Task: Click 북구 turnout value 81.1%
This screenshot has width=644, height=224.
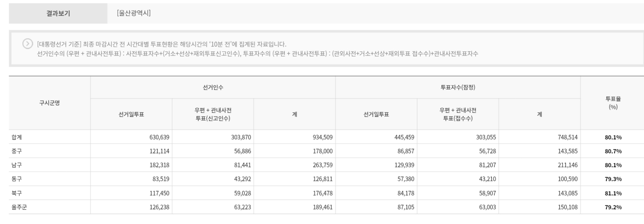Action: coord(613,193)
